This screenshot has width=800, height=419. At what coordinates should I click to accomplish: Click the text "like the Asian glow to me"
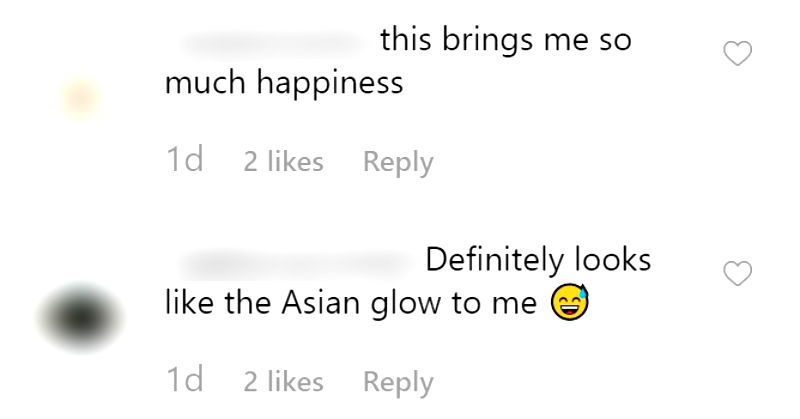(x=350, y=303)
